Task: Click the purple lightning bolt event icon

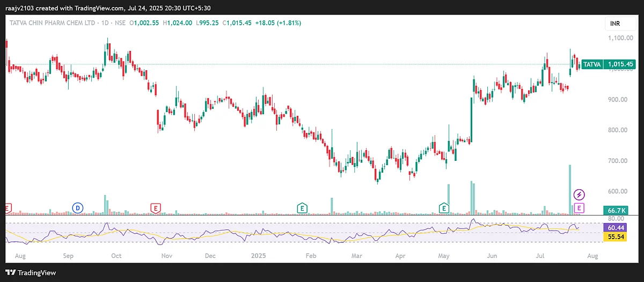Action: (580, 194)
